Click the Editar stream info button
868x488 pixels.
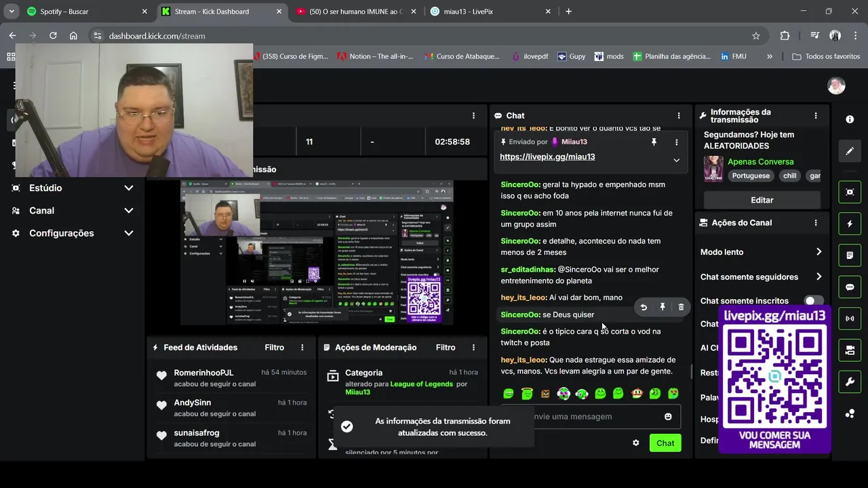pos(762,200)
